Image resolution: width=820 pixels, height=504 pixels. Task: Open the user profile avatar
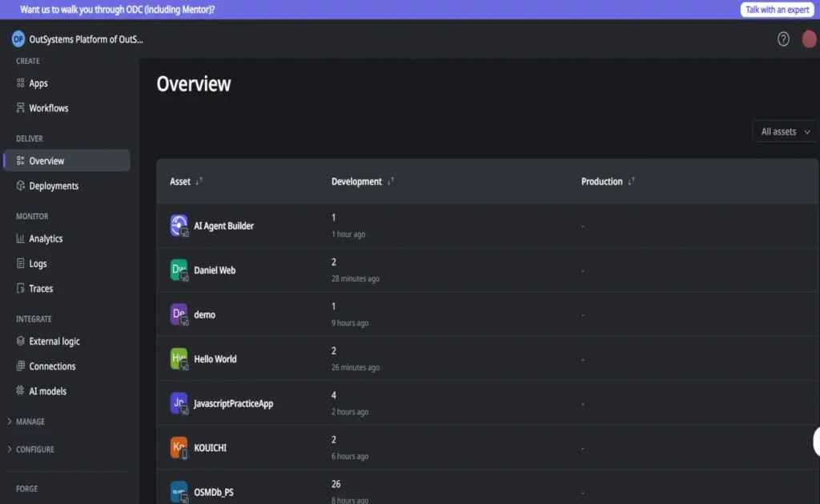(x=809, y=38)
